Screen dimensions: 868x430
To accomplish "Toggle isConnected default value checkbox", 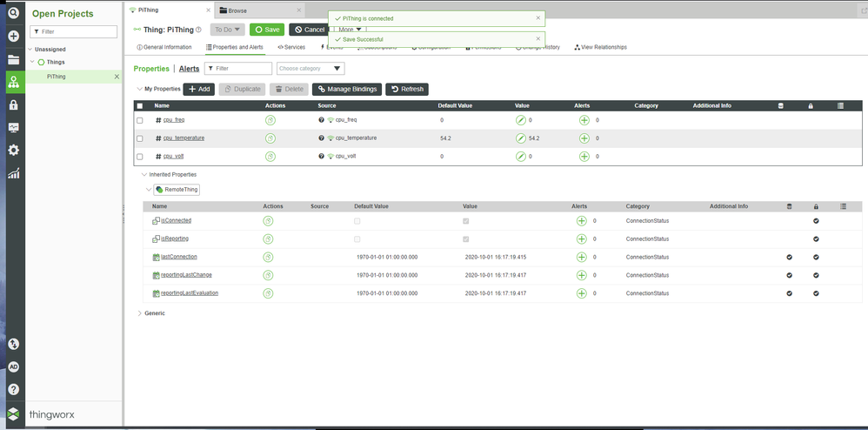I will click(x=357, y=221).
